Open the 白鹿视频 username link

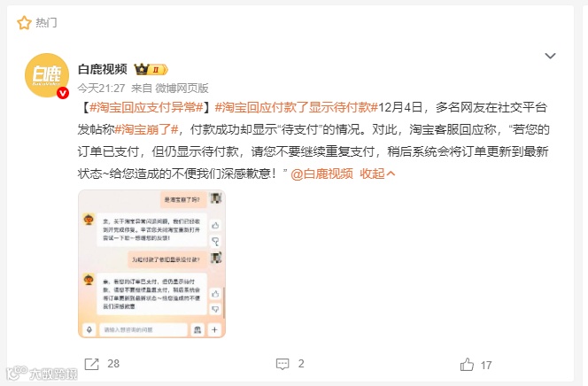(103, 69)
